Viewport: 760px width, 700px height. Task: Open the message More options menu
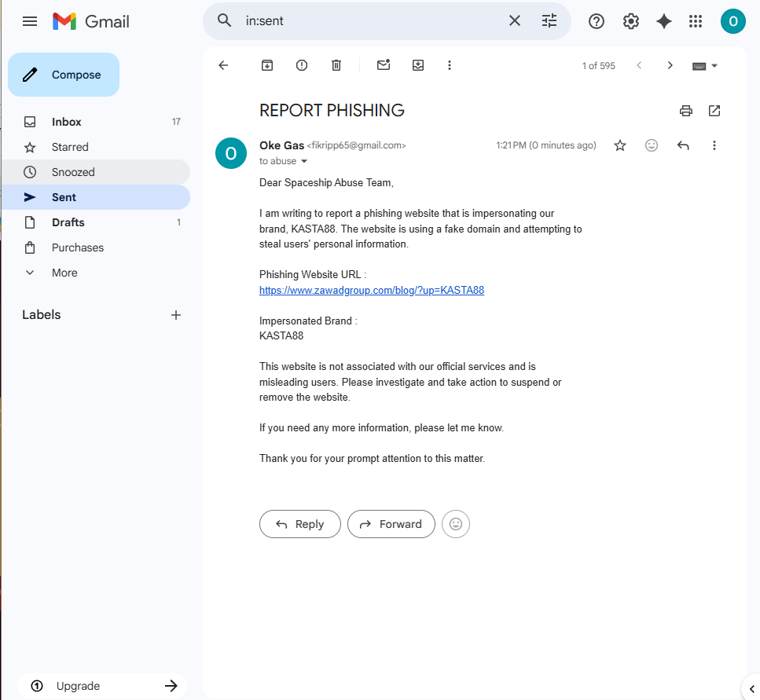[714, 145]
